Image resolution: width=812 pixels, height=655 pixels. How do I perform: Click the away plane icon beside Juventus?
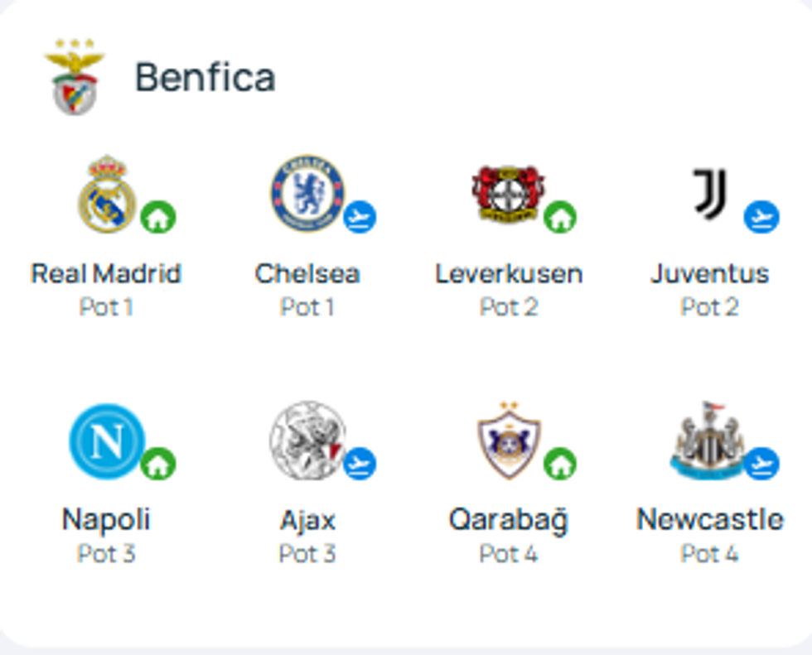pos(761,218)
